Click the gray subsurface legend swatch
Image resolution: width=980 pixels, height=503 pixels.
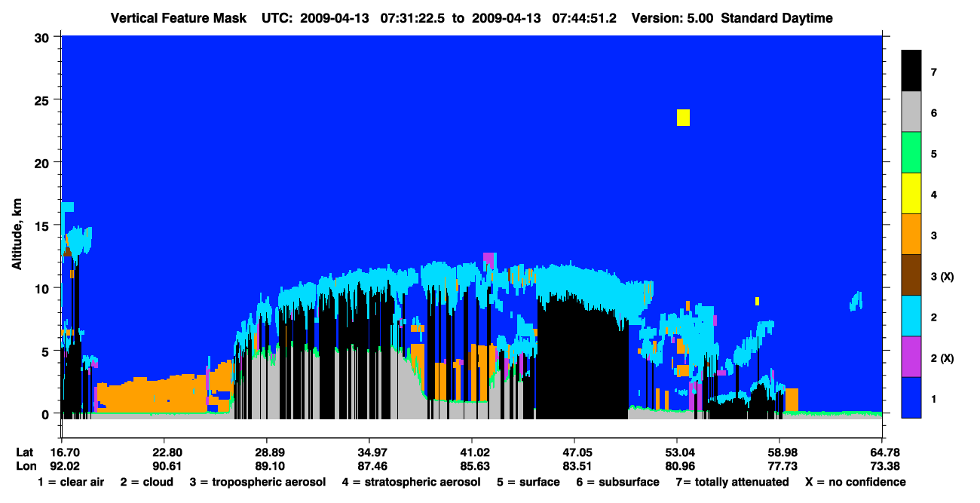(911, 112)
